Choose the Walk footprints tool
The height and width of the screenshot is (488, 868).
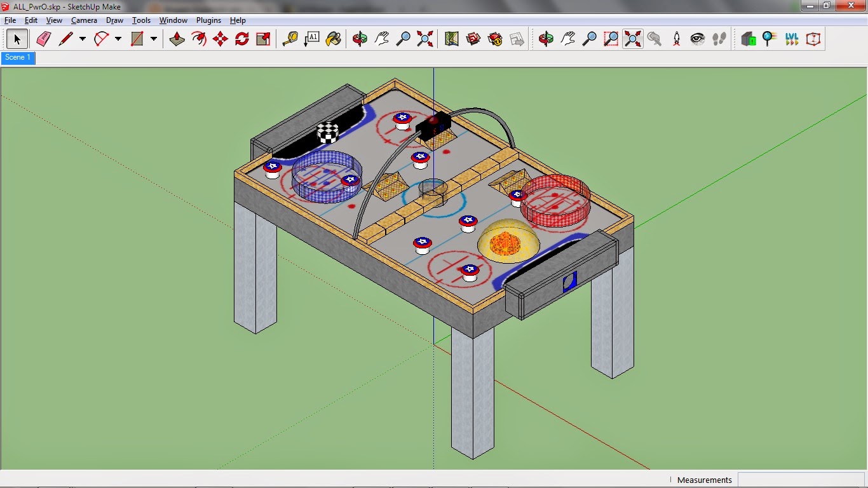pyautogui.click(x=719, y=39)
